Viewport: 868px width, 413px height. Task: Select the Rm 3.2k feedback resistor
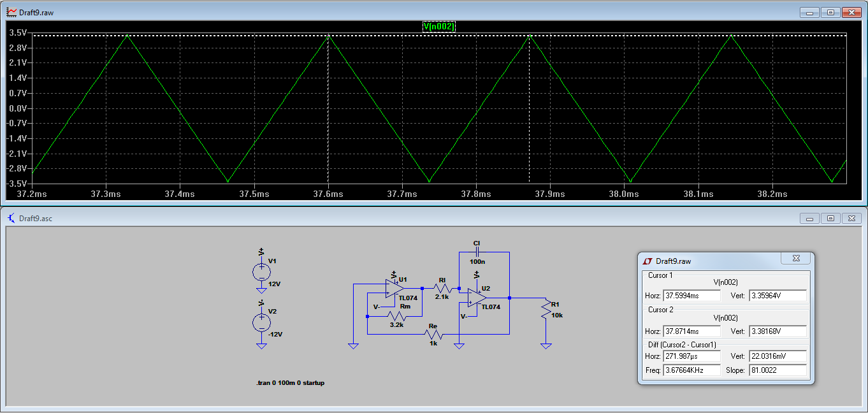click(x=396, y=315)
